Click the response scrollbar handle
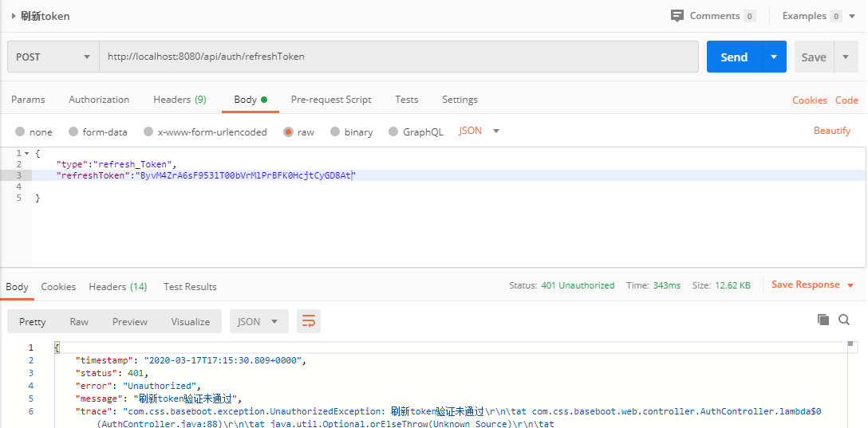Image resolution: width=868 pixels, height=428 pixels. click(x=850, y=344)
